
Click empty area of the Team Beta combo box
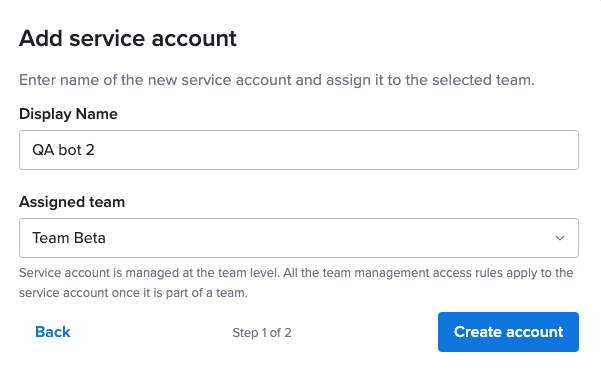pyautogui.click(x=330, y=238)
